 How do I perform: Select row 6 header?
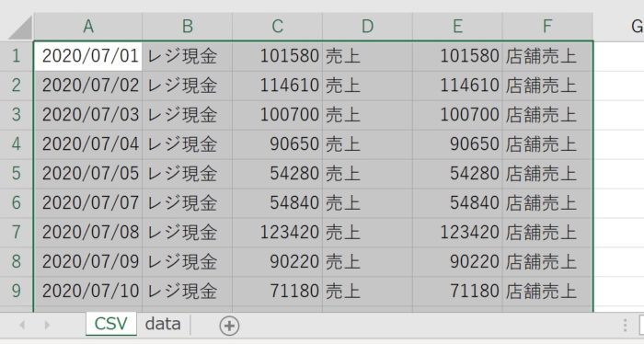(17, 203)
